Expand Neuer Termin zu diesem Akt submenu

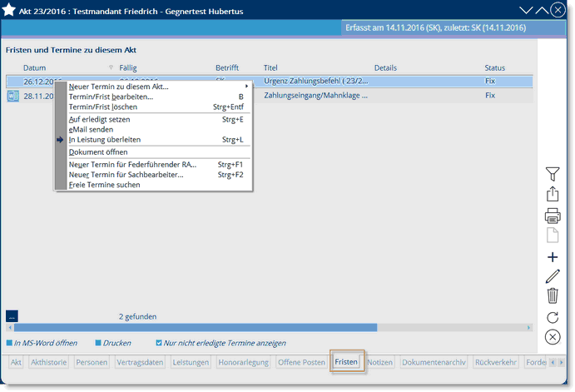point(159,87)
